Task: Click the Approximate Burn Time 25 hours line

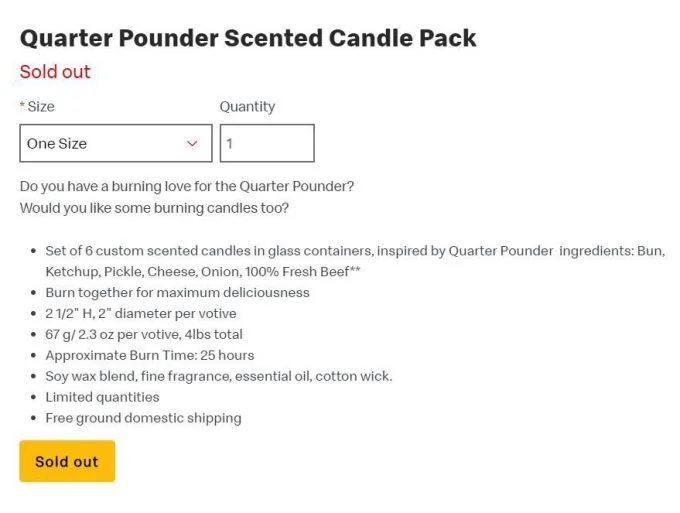Action: point(150,356)
